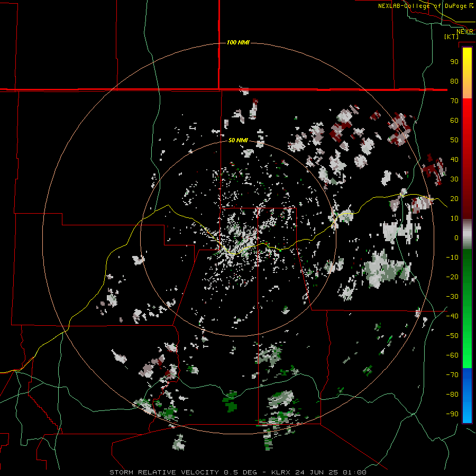Image resolution: width=476 pixels, height=476 pixels.
Task: Click the 20 value on velocity scale
Action: click(x=454, y=198)
